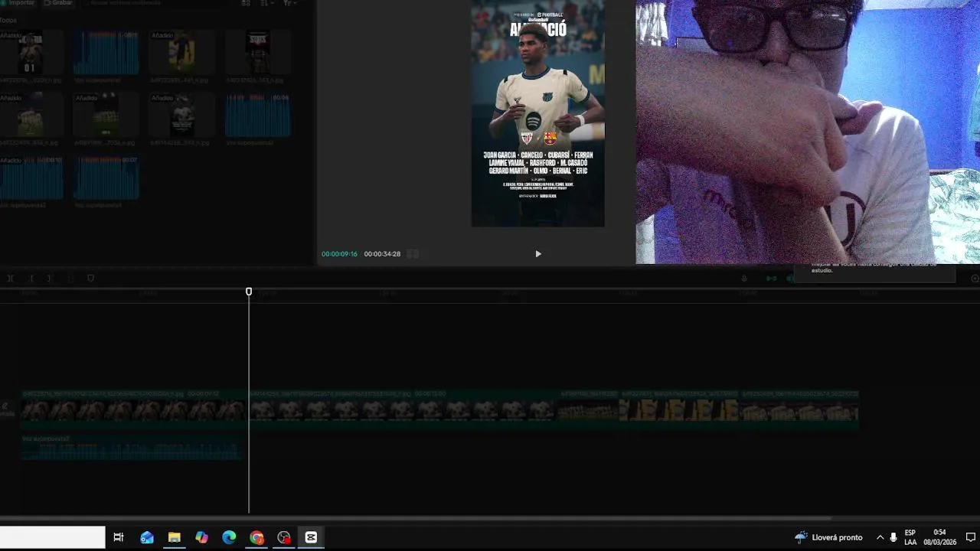Click the preview poster image
This screenshot has height=551, width=980.
[537, 113]
